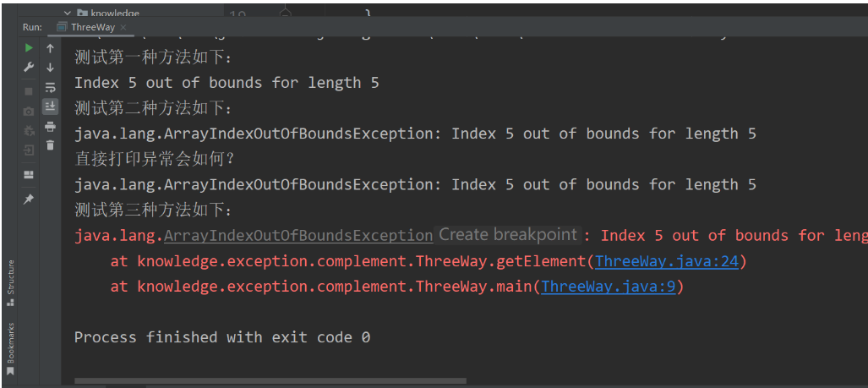Close the ThreeWay run tab
868x388 pixels.
pos(123,27)
